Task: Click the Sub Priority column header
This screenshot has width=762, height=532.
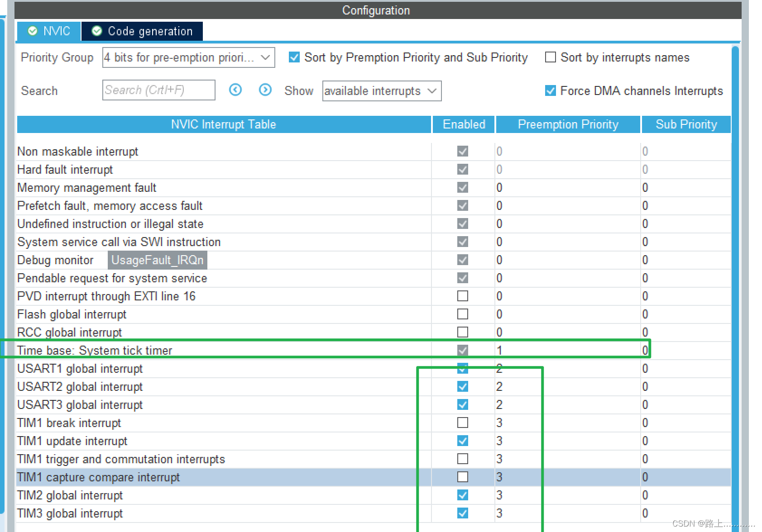Action: point(686,124)
